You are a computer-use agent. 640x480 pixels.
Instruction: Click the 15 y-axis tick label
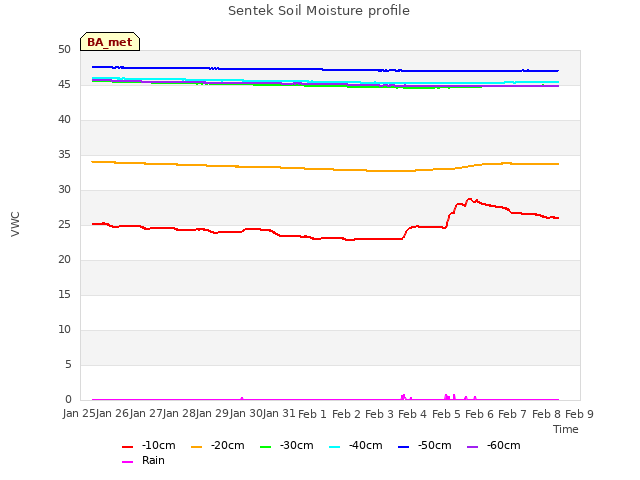coord(64,295)
